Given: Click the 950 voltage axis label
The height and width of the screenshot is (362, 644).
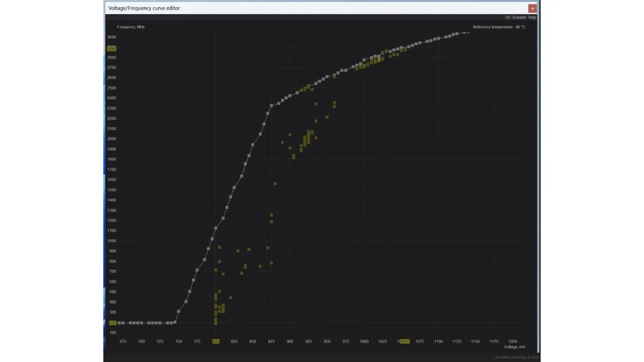Looking at the screenshot, I should coord(327,342).
